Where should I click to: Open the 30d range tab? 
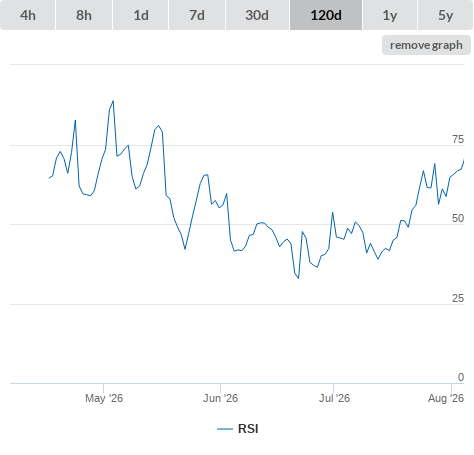point(257,15)
